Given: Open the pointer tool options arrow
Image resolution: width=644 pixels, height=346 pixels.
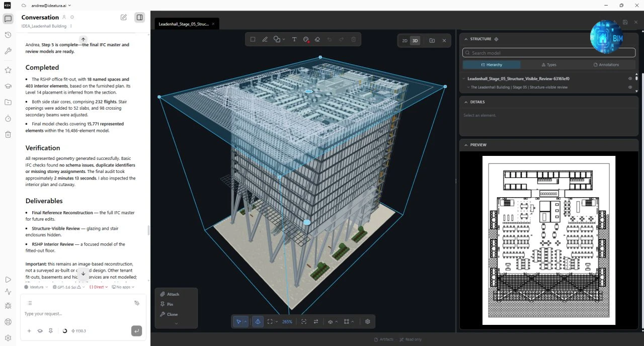Looking at the screenshot, I should coord(245,321).
